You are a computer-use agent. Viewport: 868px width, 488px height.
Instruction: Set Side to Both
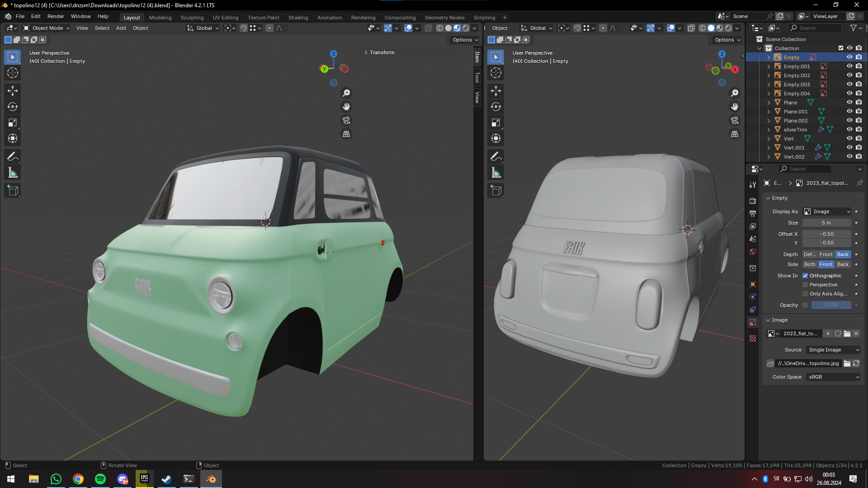pyautogui.click(x=809, y=264)
